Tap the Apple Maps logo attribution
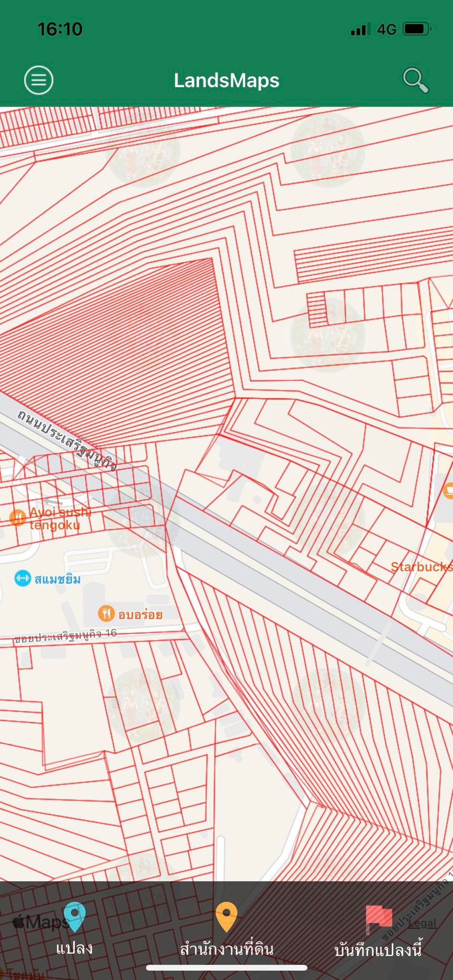The image size is (453, 980). pos(40,922)
